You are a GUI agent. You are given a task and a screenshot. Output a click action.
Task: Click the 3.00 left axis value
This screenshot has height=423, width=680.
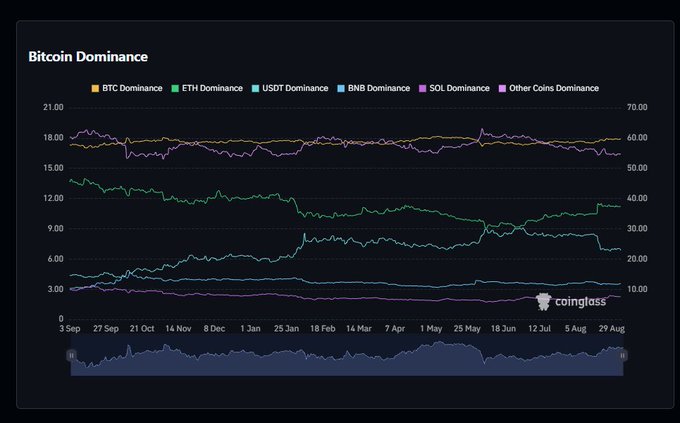(55, 289)
